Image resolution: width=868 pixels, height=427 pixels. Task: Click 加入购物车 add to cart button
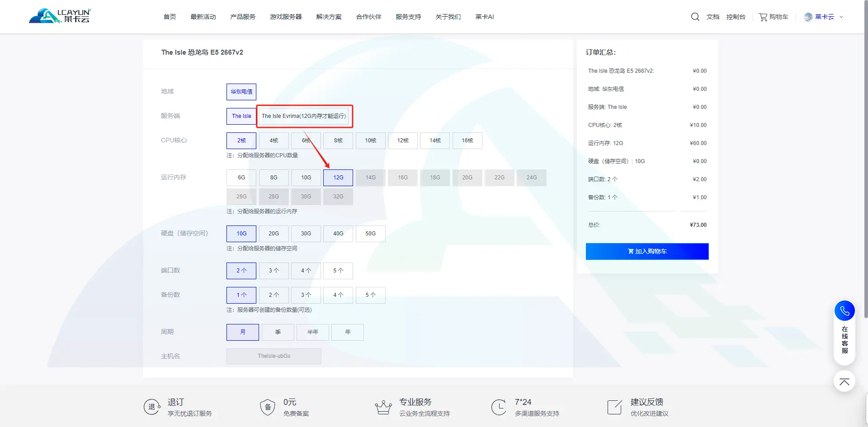click(647, 252)
